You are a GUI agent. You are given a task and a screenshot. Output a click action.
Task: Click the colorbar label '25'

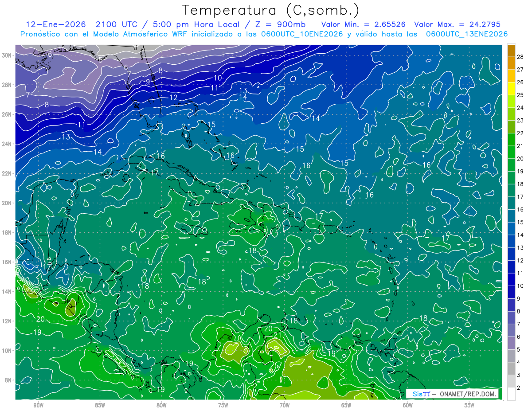520,95
